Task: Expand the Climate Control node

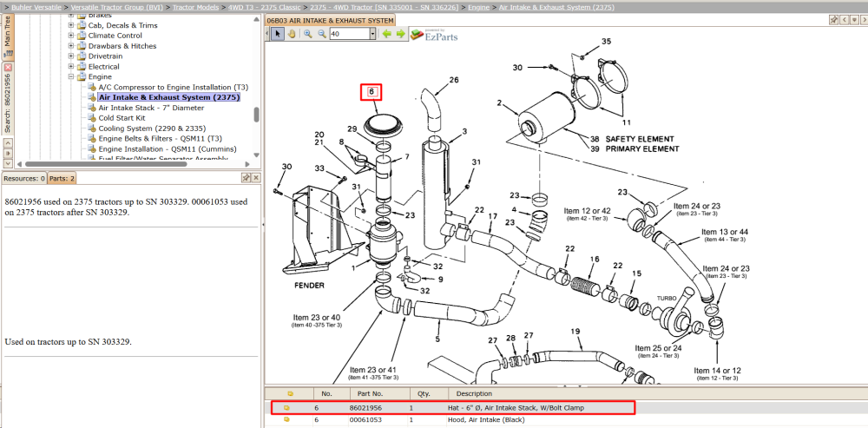Action: 71,36
